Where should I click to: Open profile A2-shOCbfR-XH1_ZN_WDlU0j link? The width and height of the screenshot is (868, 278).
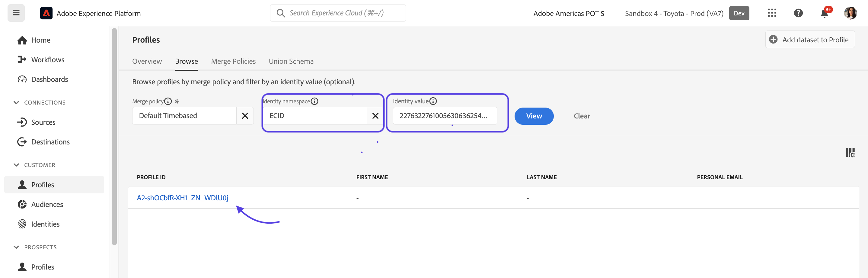point(182,198)
